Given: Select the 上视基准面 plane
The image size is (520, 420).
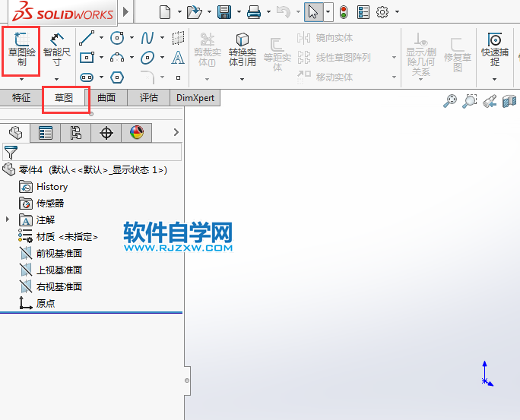Looking at the screenshot, I should point(50,270).
